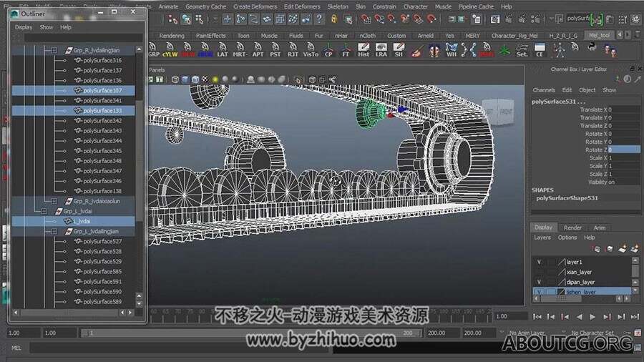Click the APT shelf icon

pyautogui.click(x=258, y=50)
